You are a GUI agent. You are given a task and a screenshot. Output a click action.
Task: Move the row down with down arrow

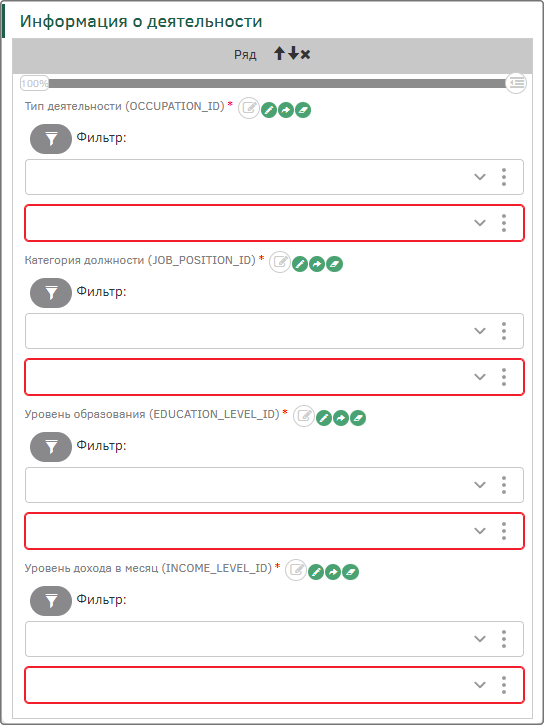[293, 54]
